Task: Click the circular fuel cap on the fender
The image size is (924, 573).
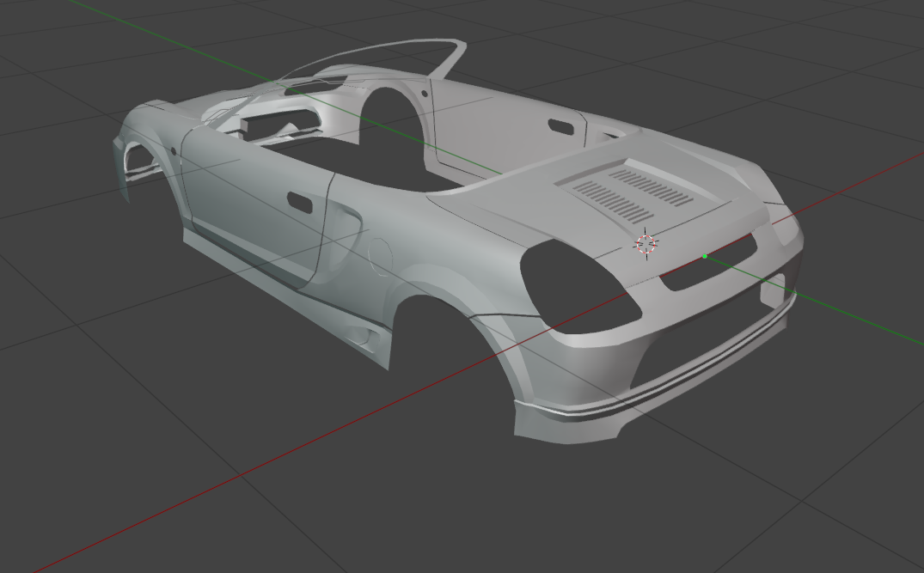Action: point(380,256)
